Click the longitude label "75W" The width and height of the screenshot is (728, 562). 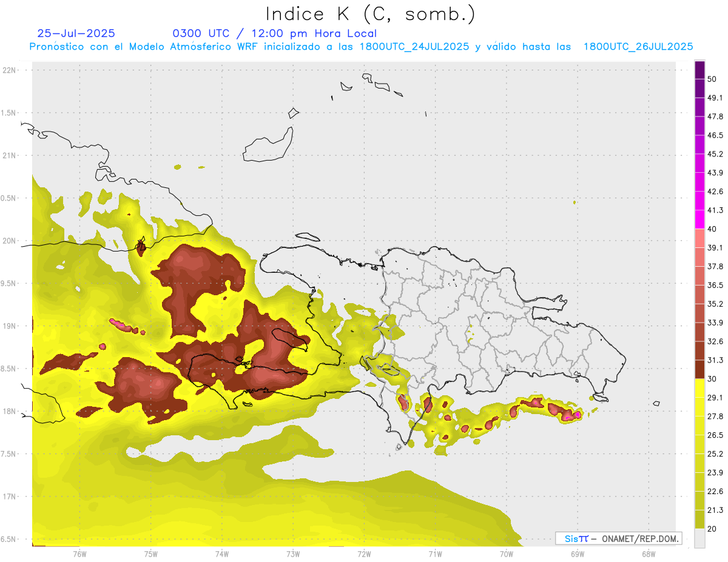[150, 555]
